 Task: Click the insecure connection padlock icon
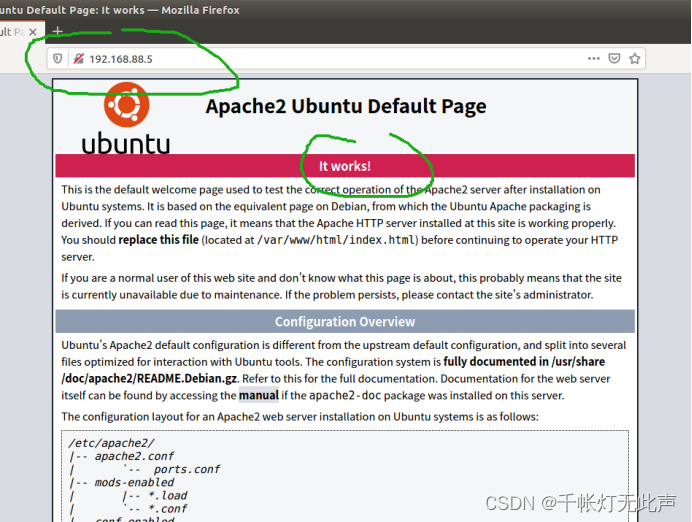tap(79, 59)
